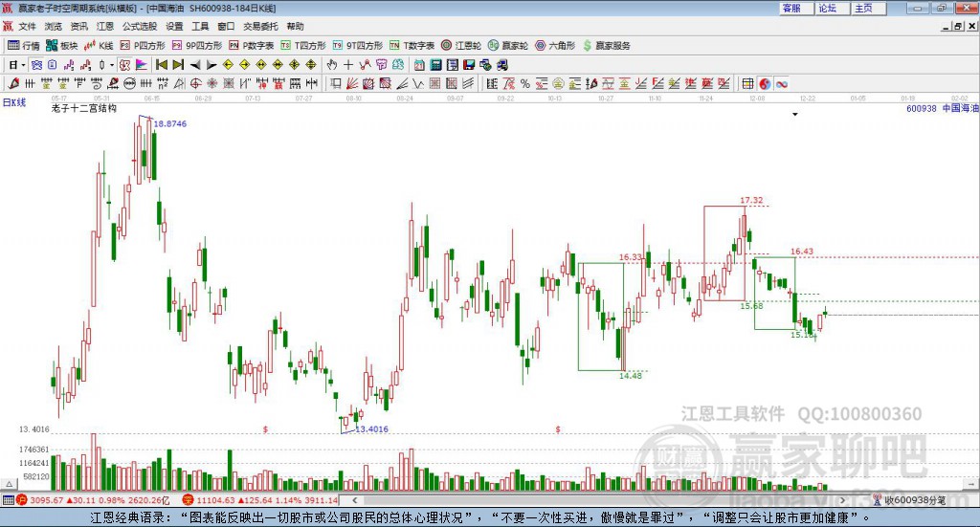
Task: Click the 主页 button in title bar
Action: click(867, 8)
